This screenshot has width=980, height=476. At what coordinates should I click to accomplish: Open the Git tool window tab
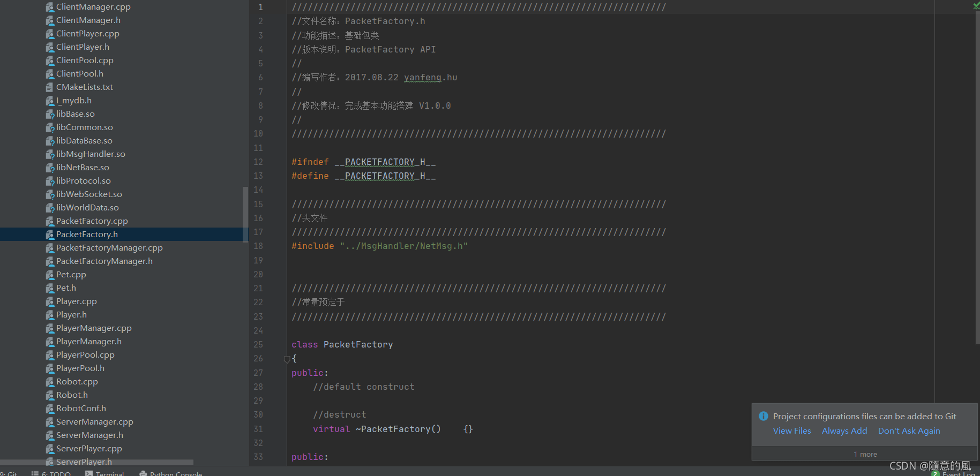point(9,473)
